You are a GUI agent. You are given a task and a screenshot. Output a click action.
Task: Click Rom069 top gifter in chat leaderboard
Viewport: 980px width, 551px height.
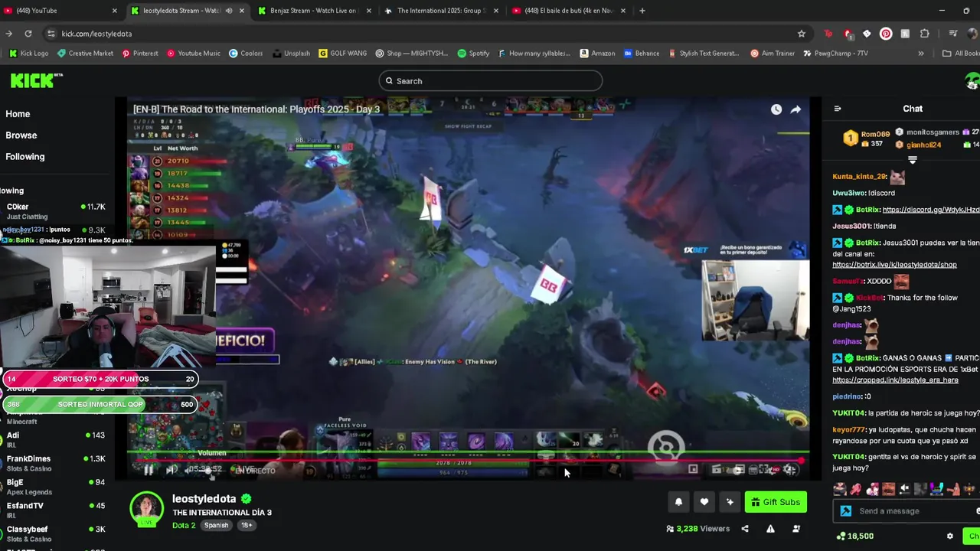(x=867, y=139)
